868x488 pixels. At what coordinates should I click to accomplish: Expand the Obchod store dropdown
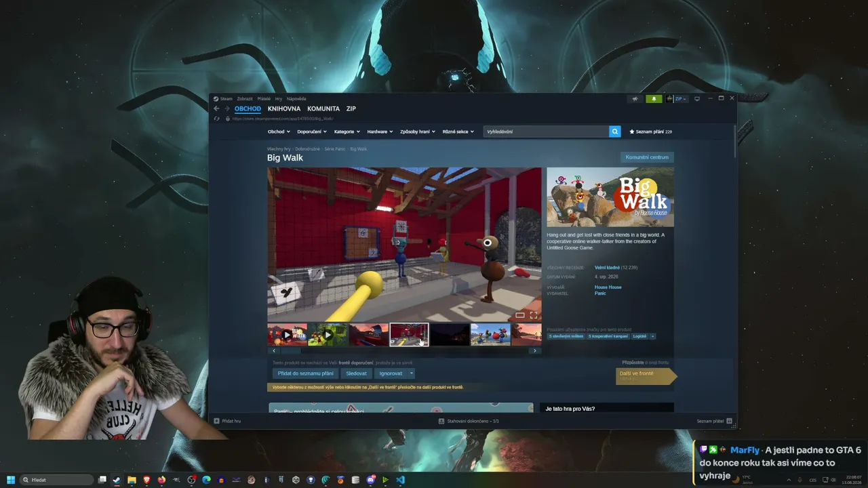[x=279, y=131]
